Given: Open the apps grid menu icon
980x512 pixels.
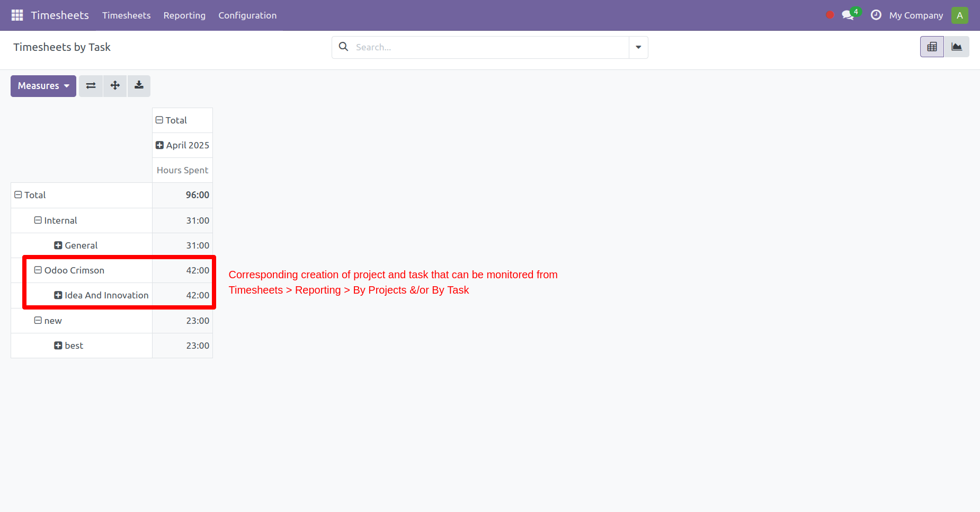Looking at the screenshot, I should (x=17, y=15).
